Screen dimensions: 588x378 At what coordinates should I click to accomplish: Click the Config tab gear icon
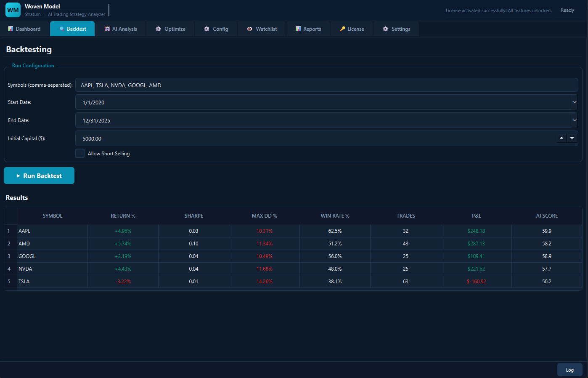tap(207, 29)
